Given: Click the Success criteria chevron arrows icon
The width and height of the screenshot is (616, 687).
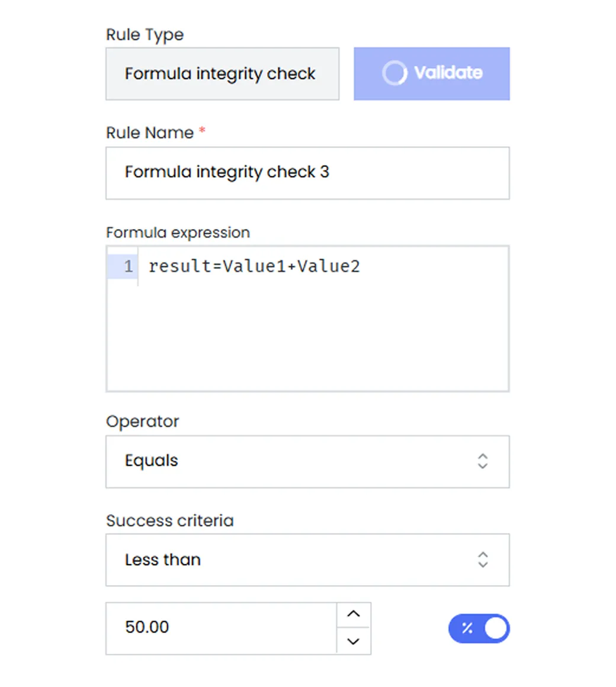Looking at the screenshot, I should [x=482, y=560].
